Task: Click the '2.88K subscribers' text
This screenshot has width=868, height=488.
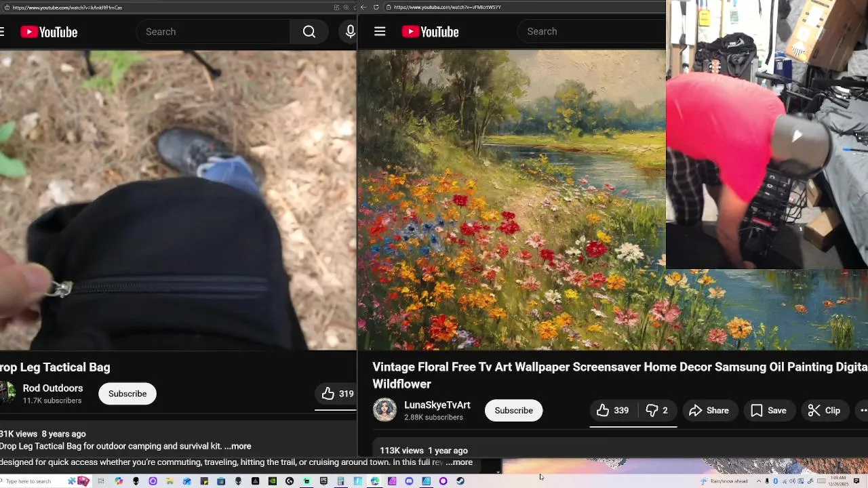Action: (434, 418)
